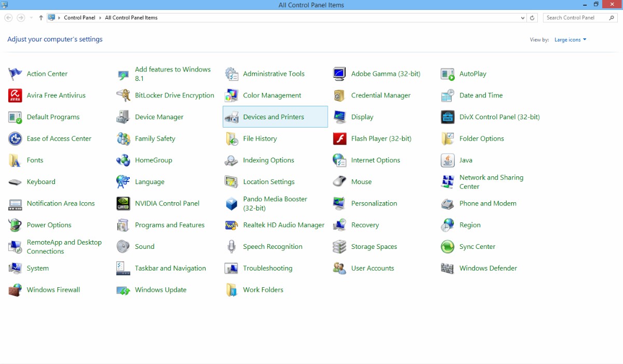This screenshot has height=364, width=623.
Task: Open the Windows Defender wall icon
Action: pyautogui.click(x=448, y=269)
